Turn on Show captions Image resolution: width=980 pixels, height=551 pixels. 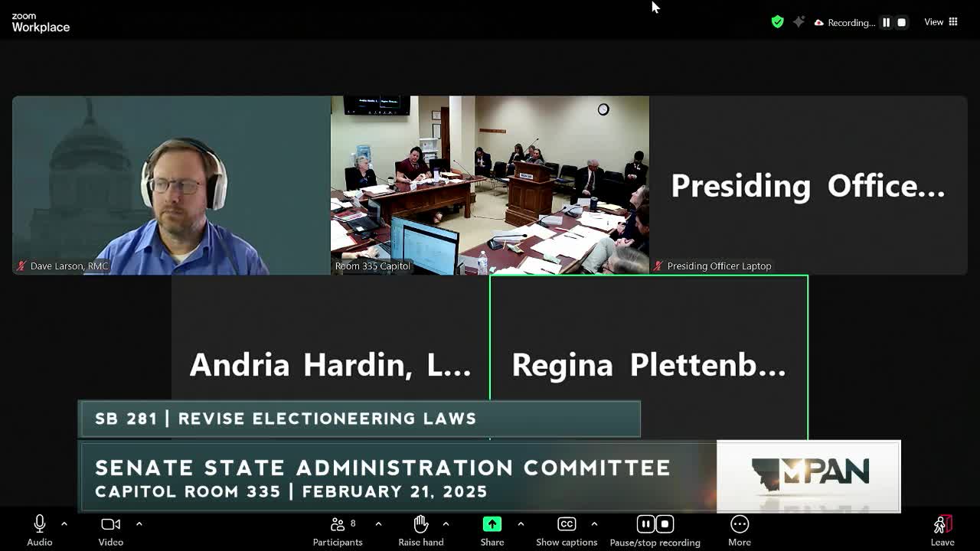[x=567, y=531]
